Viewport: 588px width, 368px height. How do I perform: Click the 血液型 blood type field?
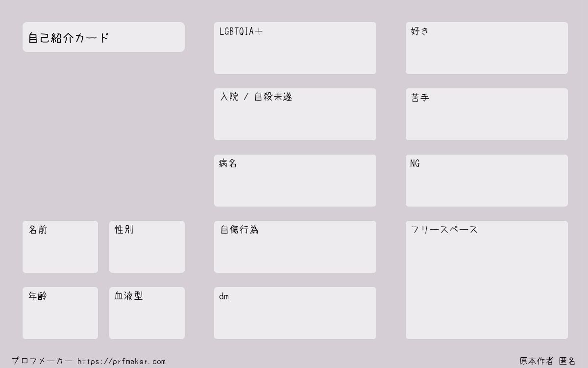147,313
